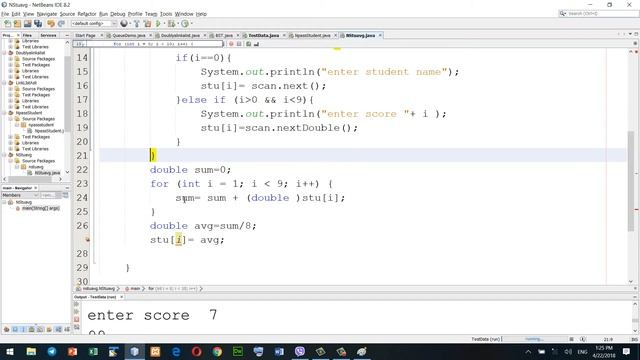
Task: Select NStuavg.java in project tree
Action: coord(47,173)
